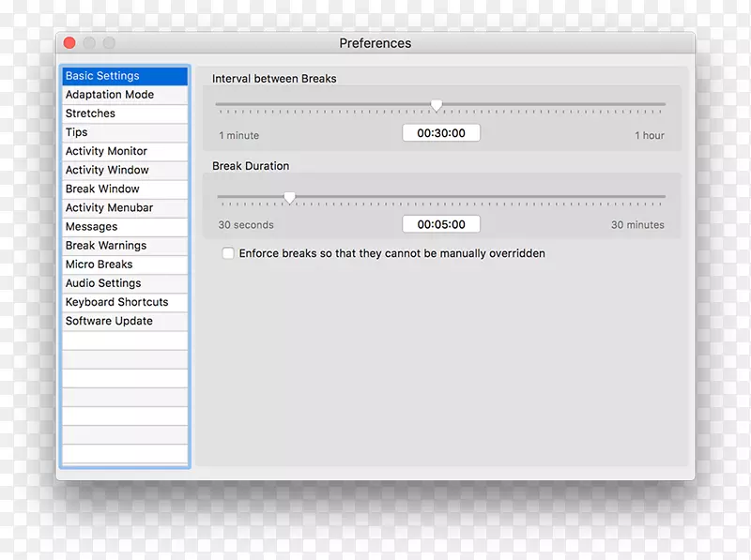This screenshot has width=751, height=560.
Task: Select Adaptation Mode in the sidebar
Action: tap(110, 95)
